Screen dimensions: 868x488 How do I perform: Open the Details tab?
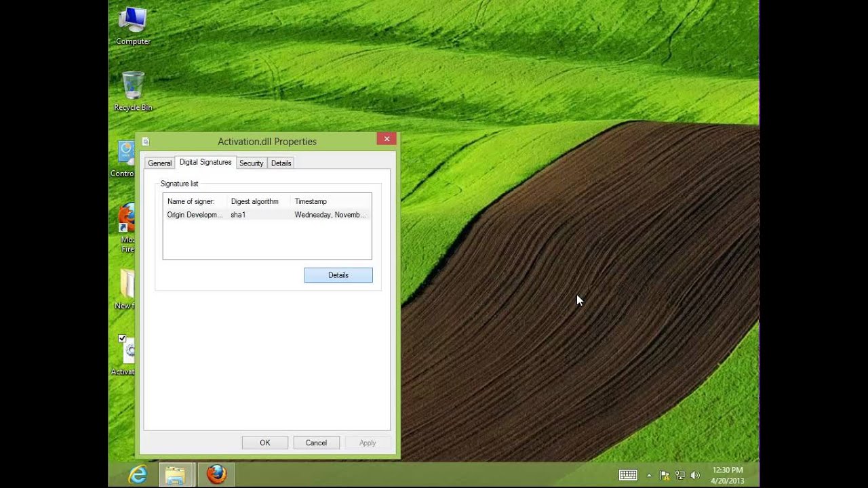coord(281,163)
